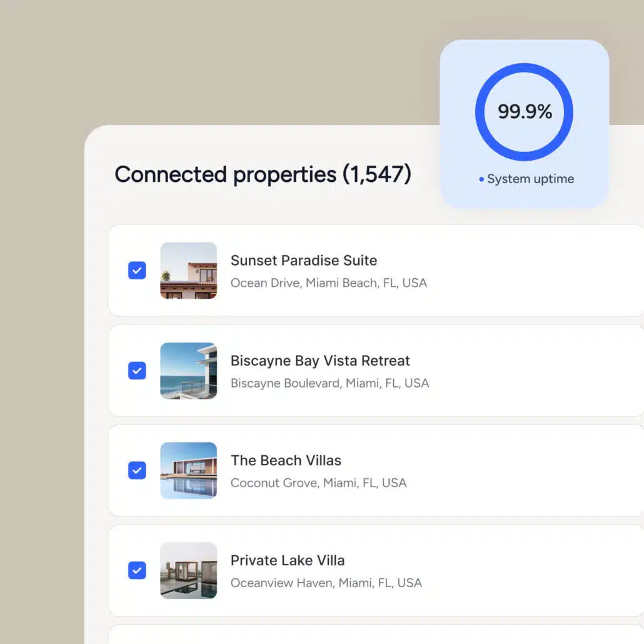Click the System uptime label
The width and height of the screenshot is (644, 644).
[x=530, y=179]
